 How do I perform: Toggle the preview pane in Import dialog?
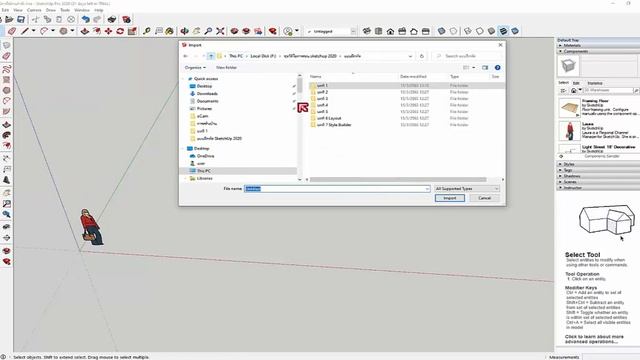485,67
